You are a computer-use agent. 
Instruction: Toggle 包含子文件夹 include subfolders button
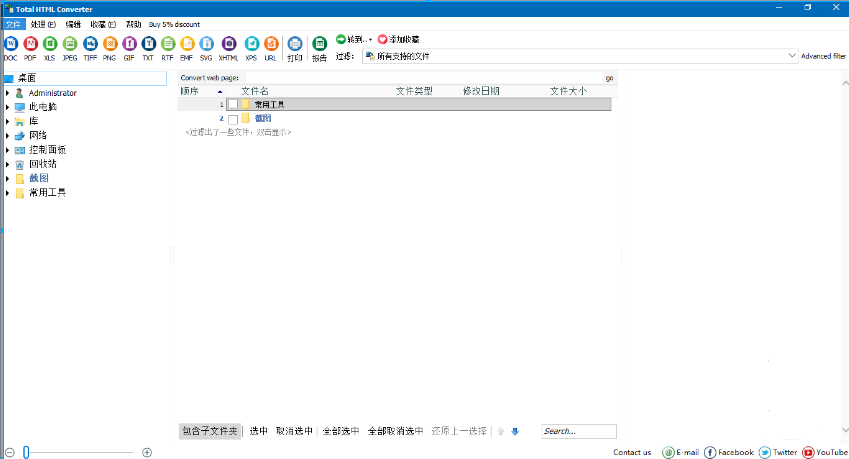210,431
